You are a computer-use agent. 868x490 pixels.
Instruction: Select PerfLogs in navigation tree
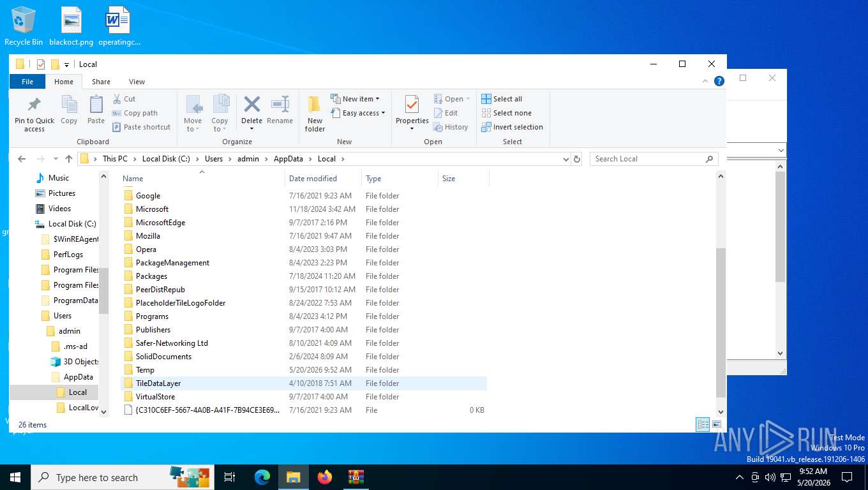[x=68, y=255]
